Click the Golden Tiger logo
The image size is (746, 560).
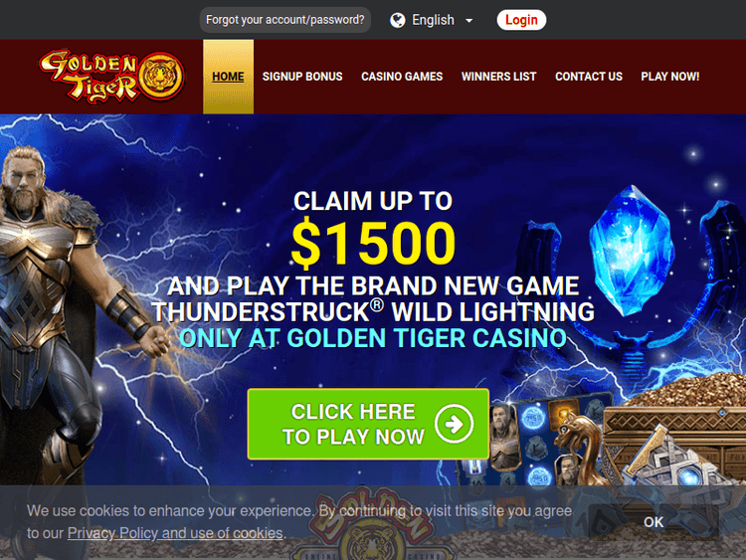click(x=112, y=77)
